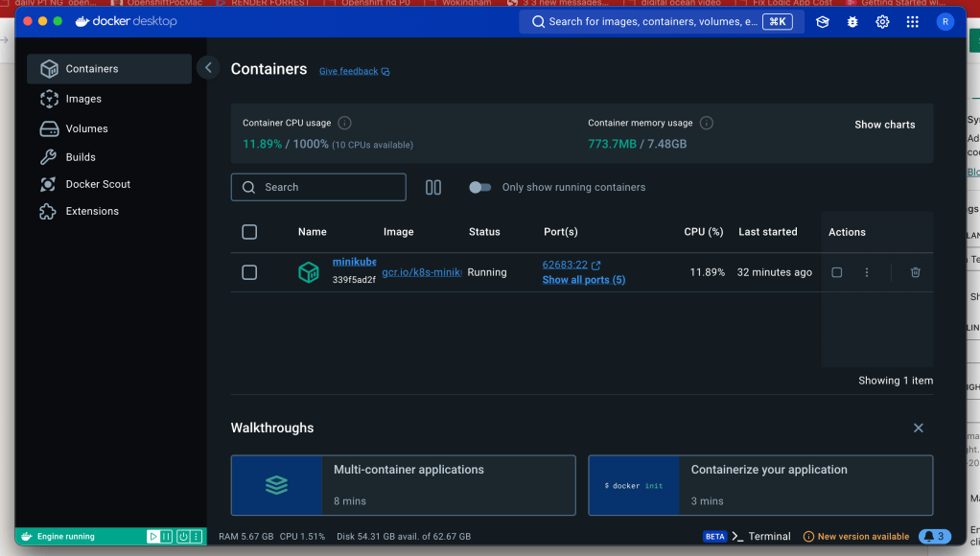Toggle Only show running containers switch

click(479, 188)
